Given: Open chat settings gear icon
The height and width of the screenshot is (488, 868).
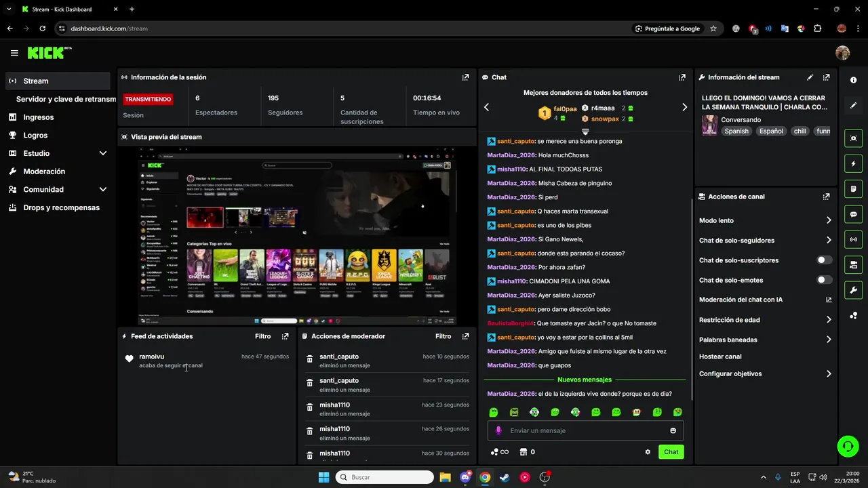Looking at the screenshot, I should [x=648, y=452].
